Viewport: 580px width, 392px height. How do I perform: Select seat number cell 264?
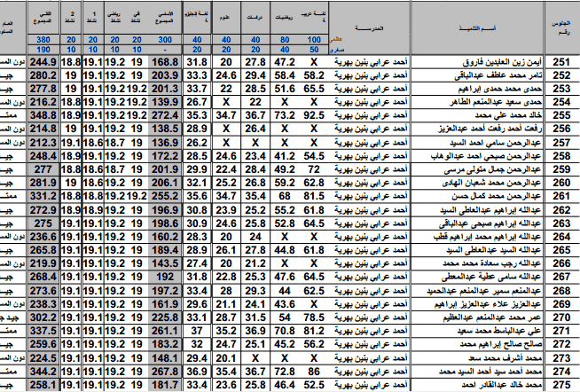click(561, 237)
